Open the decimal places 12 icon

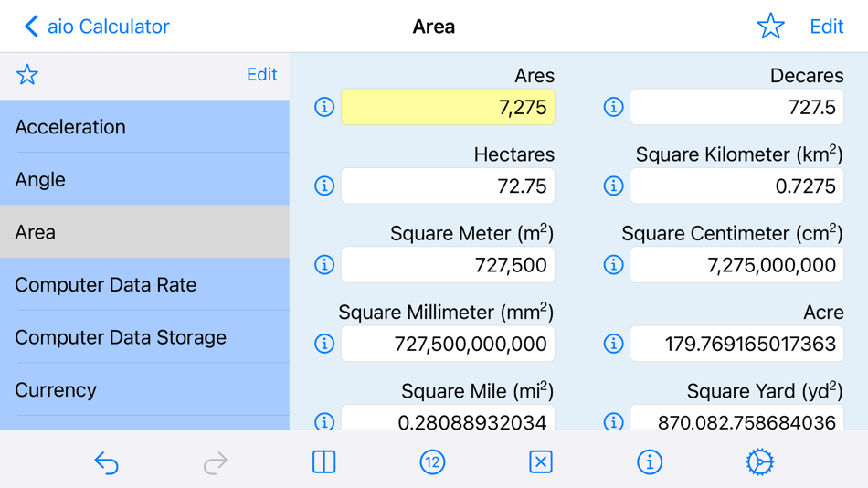[432, 462]
